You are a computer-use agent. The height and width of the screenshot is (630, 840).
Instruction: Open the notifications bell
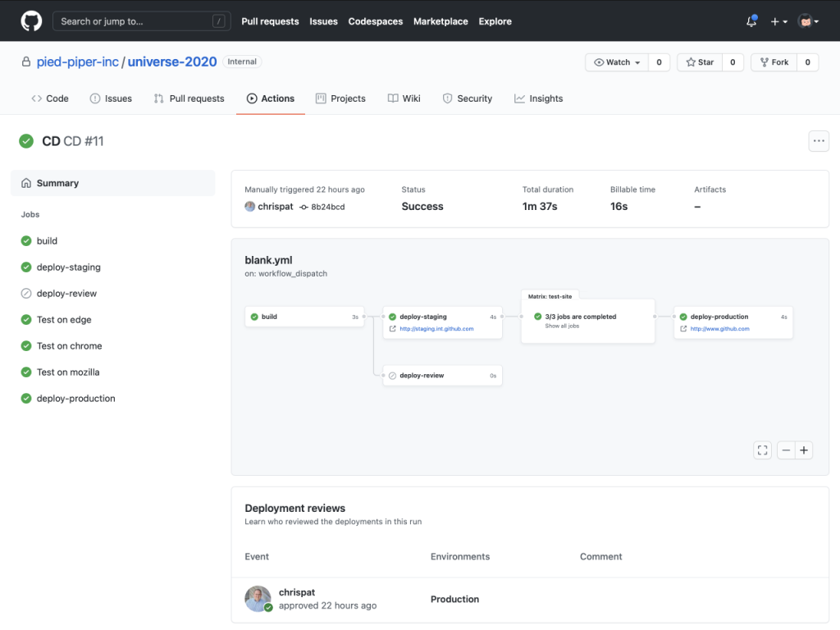coord(751,21)
